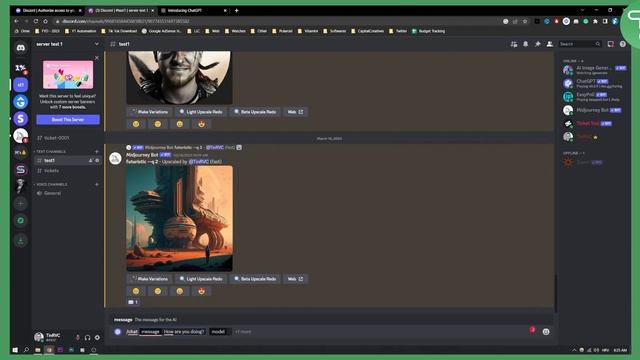Open Discord direct messages home icon

coord(20,48)
